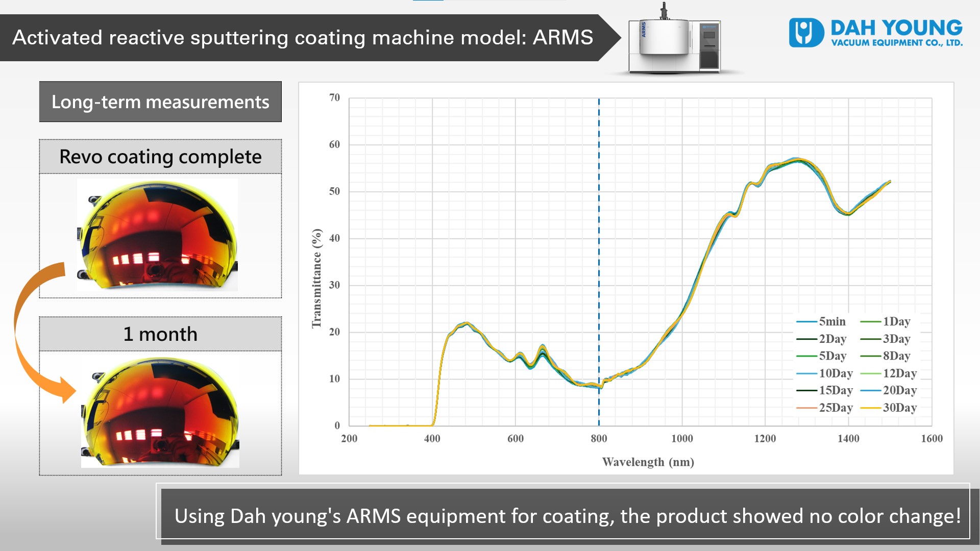Image resolution: width=980 pixels, height=551 pixels.
Task: Click the Dah Young logo emblem
Action: 806,33
